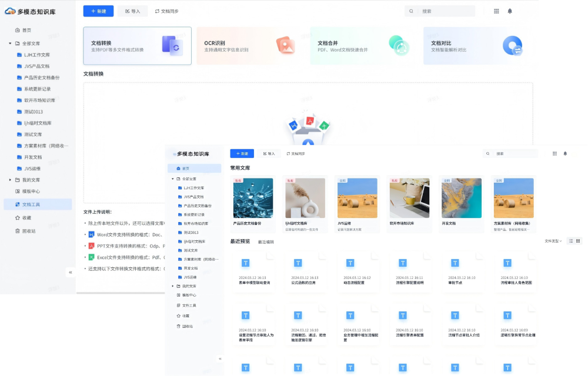This screenshot has width=588, height=376.
Task: Click 新建 button in the back window
Action: [x=98, y=11]
